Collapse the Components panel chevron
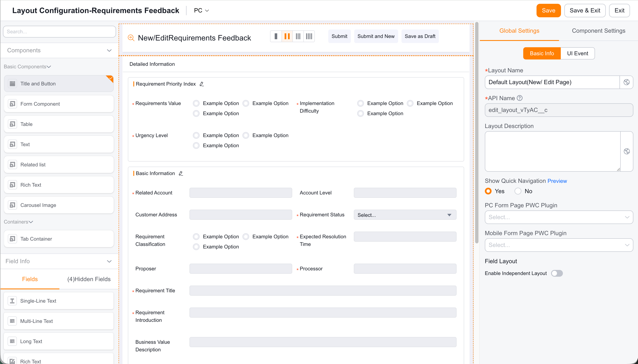 (109, 50)
